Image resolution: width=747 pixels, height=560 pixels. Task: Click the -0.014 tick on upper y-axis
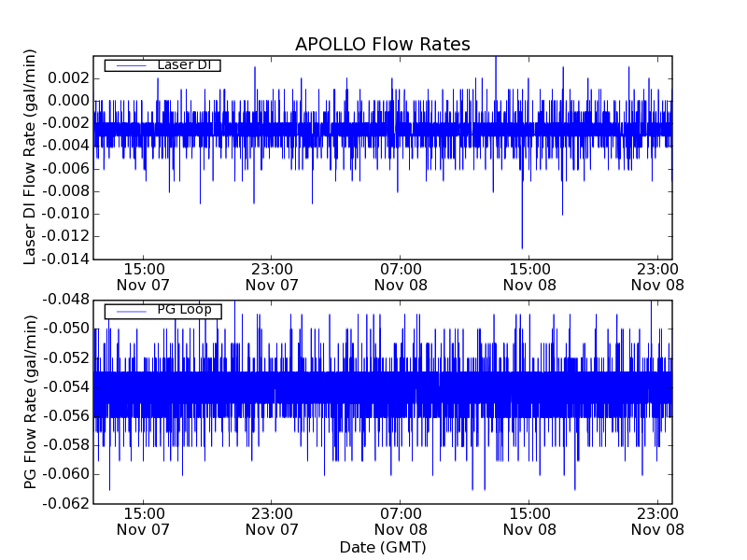coord(63,259)
